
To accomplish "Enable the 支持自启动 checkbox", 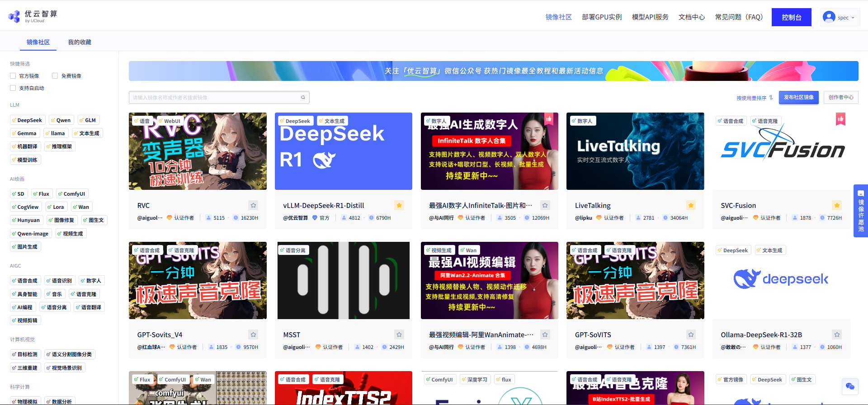I will pos(13,88).
